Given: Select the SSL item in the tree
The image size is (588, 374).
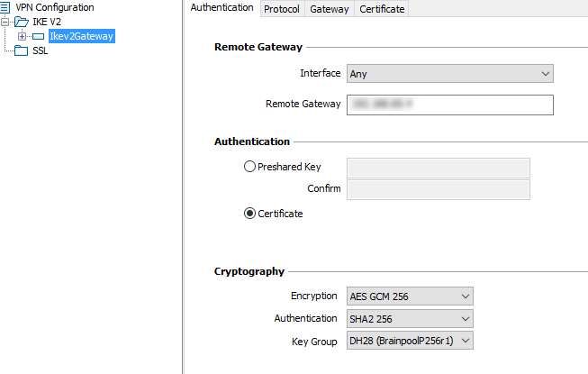Looking at the screenshot, I should point(40,50).
